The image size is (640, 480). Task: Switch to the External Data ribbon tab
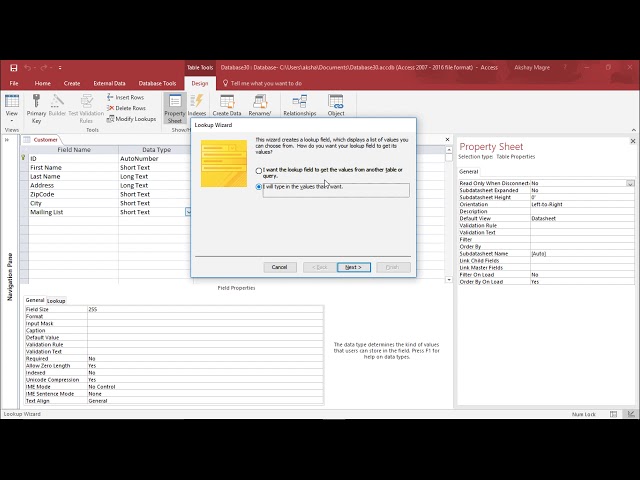click(x=109, y=83)
